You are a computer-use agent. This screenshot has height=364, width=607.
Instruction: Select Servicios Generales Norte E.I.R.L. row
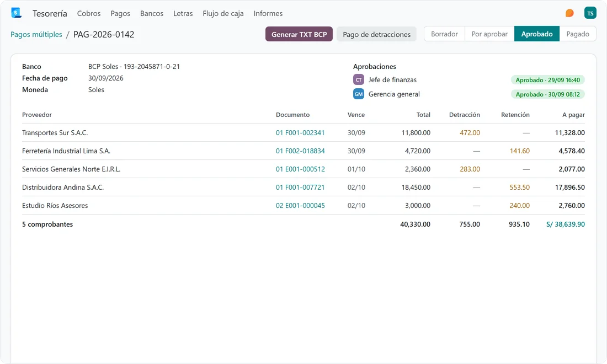(303, 169)
